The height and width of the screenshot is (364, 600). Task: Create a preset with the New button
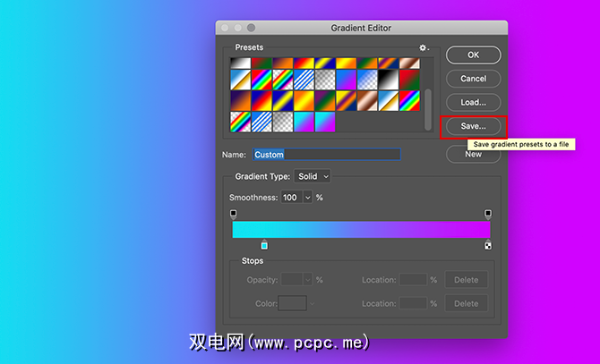click(473, 154)
